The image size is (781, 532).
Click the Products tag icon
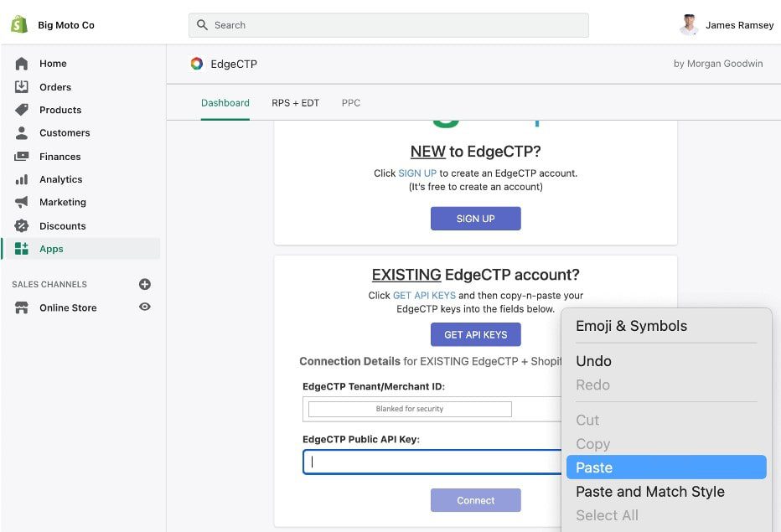pos(22,110)
